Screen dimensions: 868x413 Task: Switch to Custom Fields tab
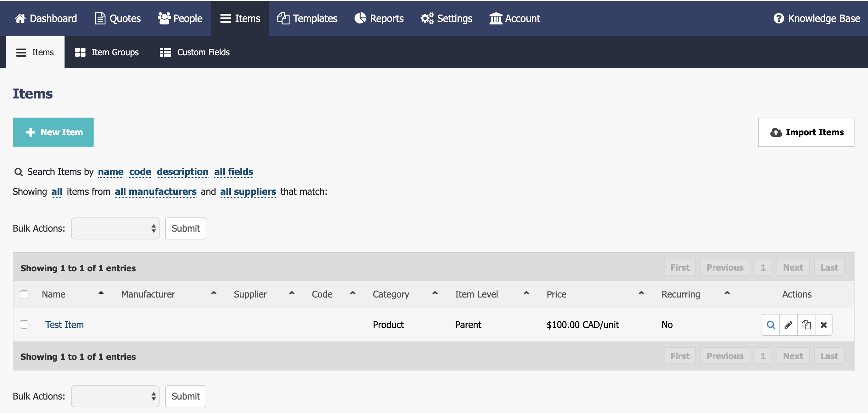195,52
